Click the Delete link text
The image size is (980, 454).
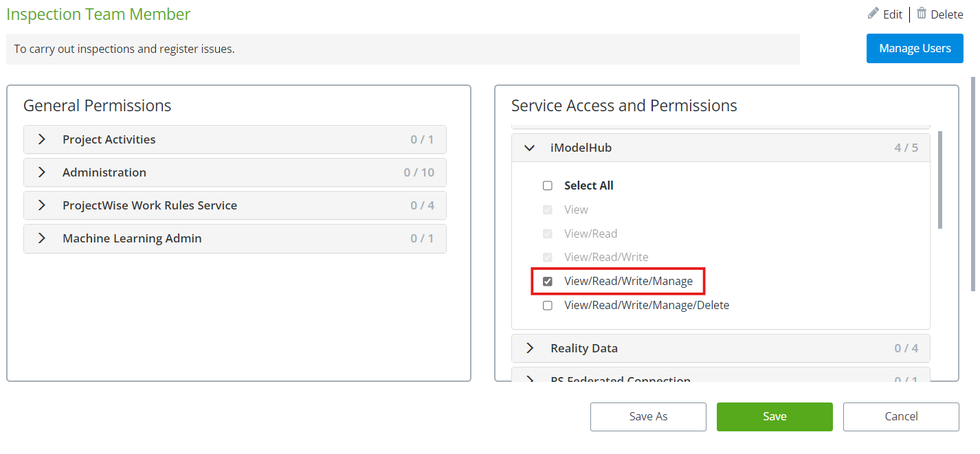(947, 14)
